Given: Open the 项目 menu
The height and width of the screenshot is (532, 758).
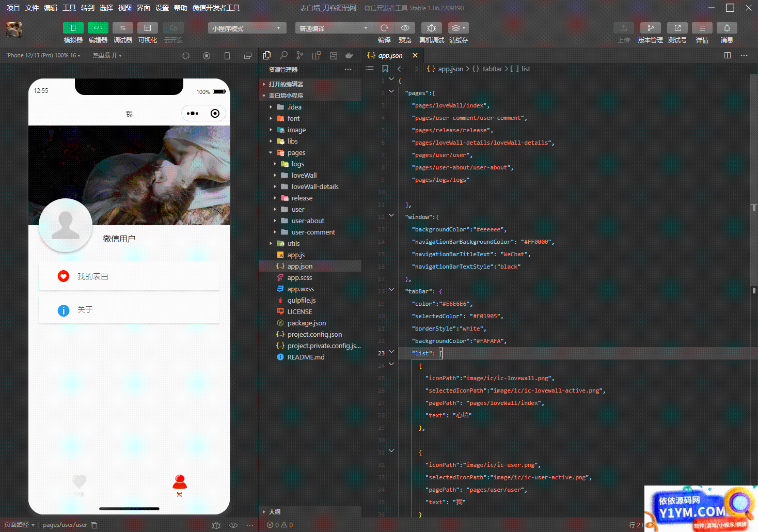Looking at the screenshot, I should [13, 8].
